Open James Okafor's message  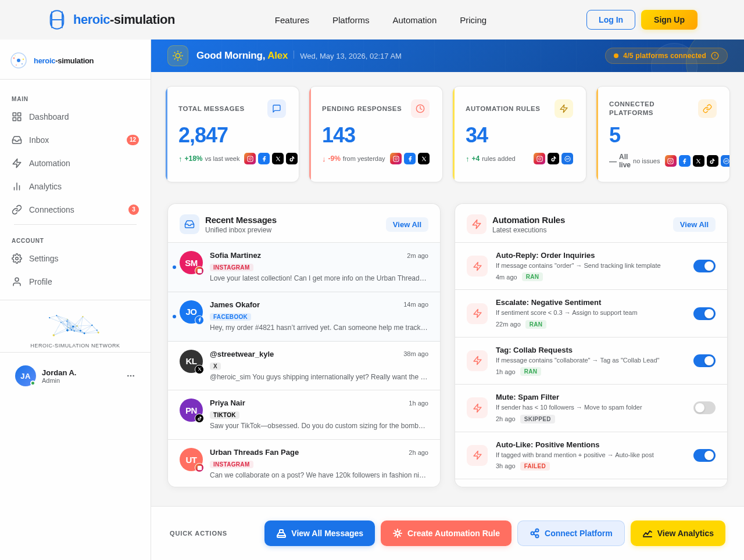tap(304, 317)
